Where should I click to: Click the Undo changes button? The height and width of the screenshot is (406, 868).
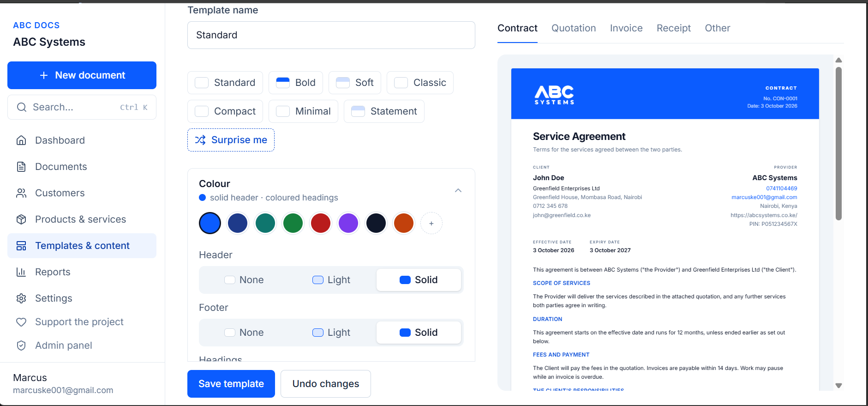click(326, 384)
